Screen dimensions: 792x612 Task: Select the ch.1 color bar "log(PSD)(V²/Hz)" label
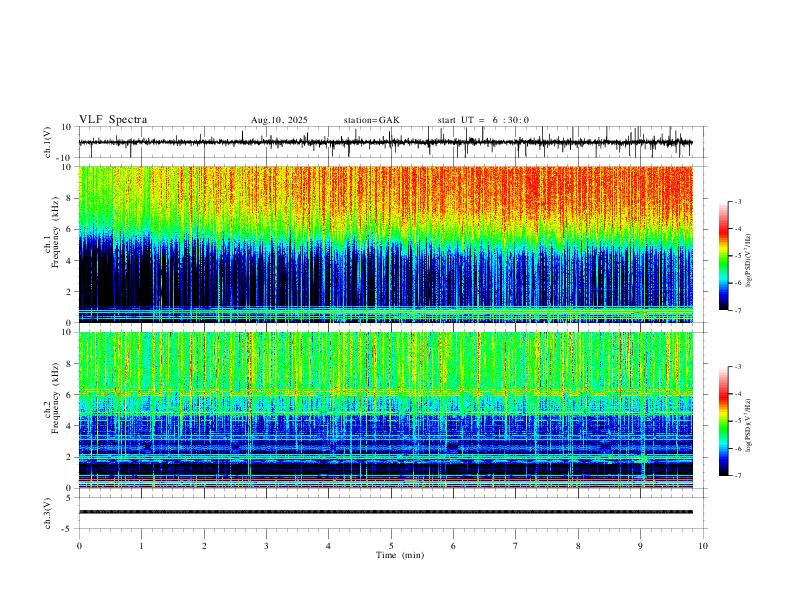click(749, 261)
